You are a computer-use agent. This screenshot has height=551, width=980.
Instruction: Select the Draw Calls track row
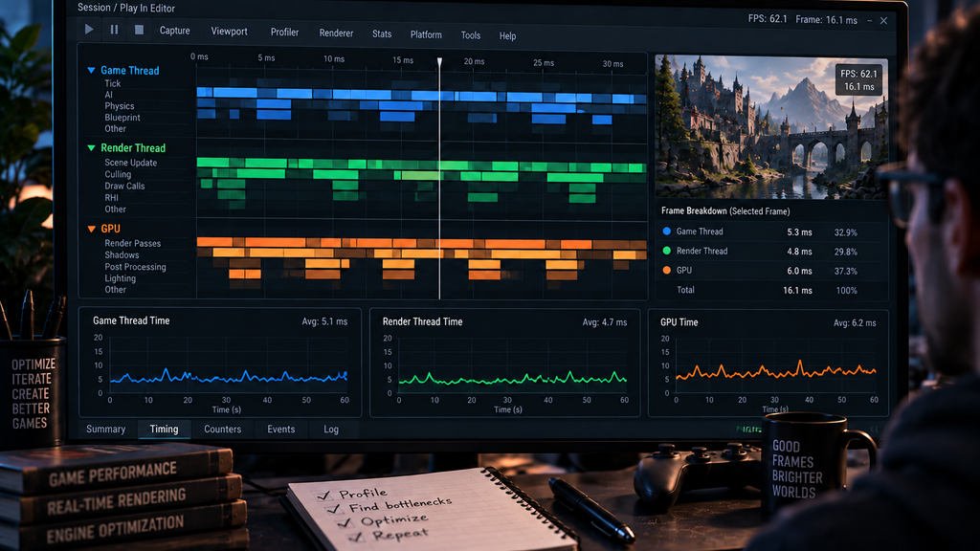click(x=124, y=187)
